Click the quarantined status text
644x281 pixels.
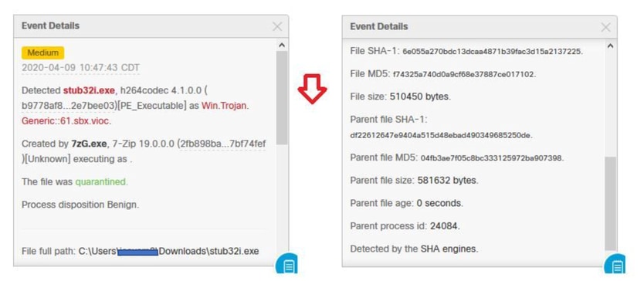(x=101, y=182)
